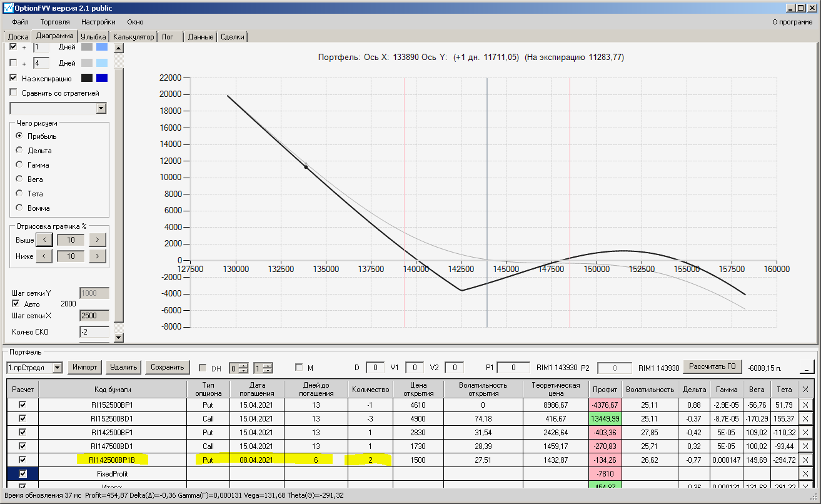Click the Удалить button
Image resolution: width=821 pixels, height=504 pixels.
coord(123,367)
